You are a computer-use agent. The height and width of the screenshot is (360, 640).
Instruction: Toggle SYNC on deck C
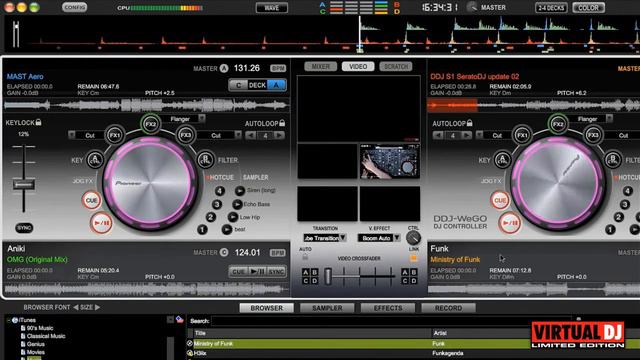point(276,271)
